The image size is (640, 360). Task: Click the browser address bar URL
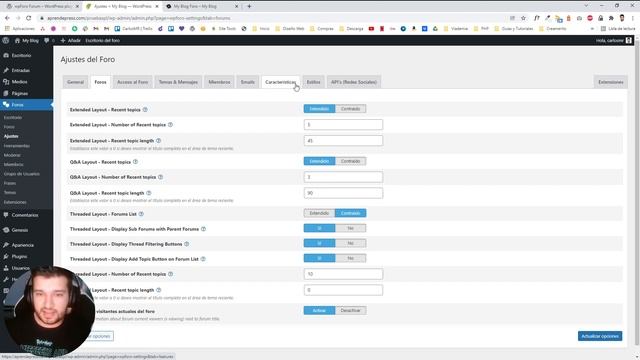tap(139, 18)
